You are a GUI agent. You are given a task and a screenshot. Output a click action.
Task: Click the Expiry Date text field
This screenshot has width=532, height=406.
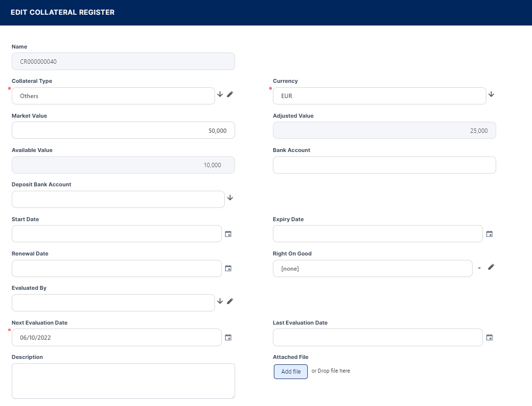point(377,234)
